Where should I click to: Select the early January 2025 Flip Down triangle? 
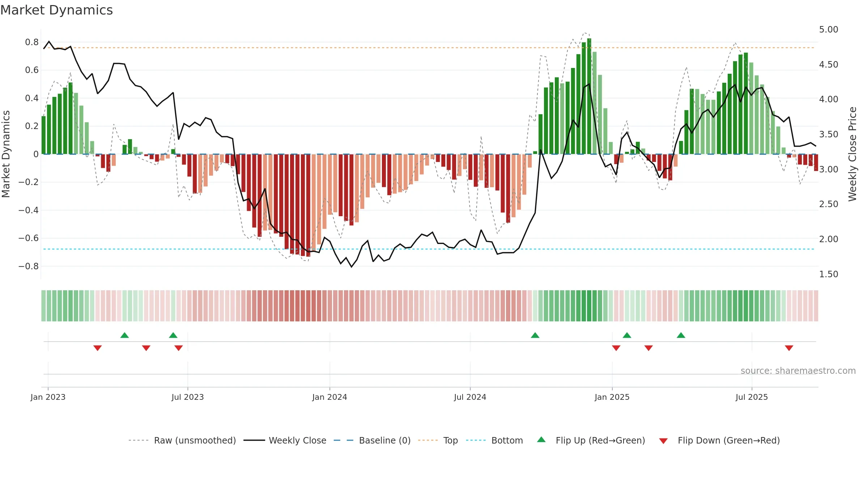[616, 348]
